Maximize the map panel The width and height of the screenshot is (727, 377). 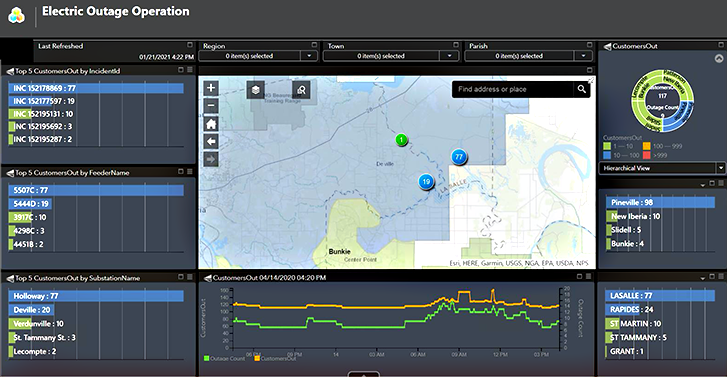(589, 70)
